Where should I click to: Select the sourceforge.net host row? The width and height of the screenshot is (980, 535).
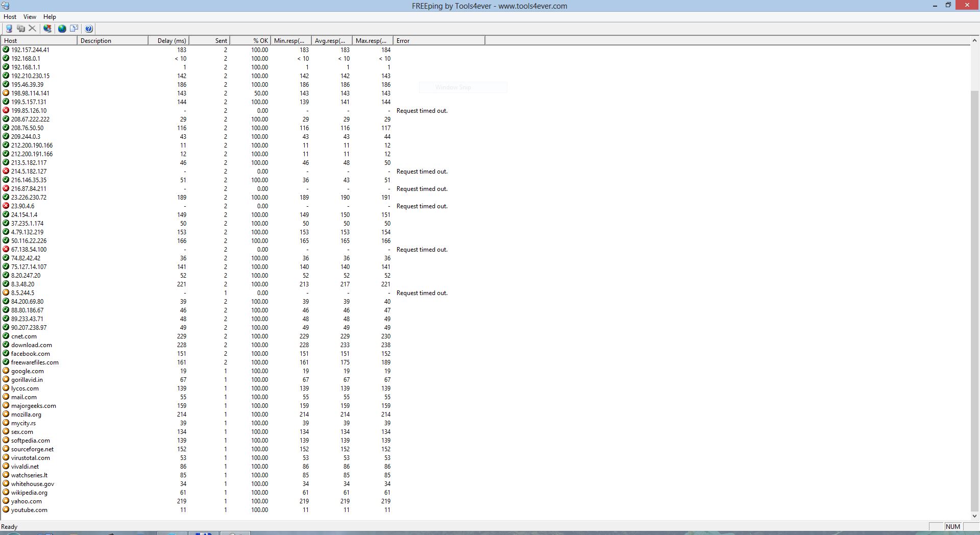click(242, 449)
